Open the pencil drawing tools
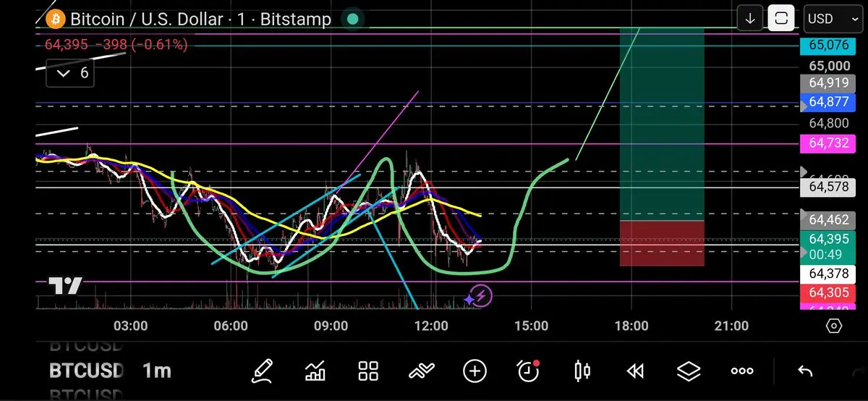 click(x=263, y=371)
